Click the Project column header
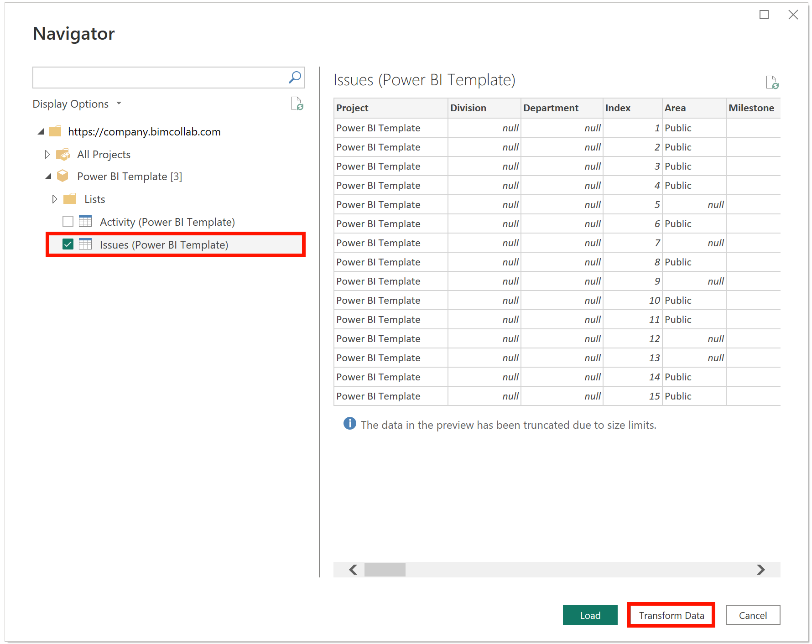The height and width of the screenshot is (644, 812). tap(390, 108)
